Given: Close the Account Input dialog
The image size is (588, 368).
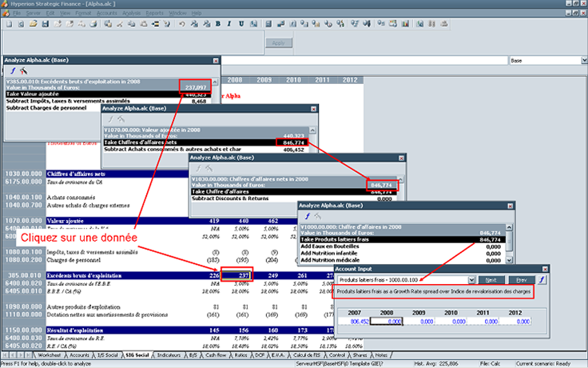Looking at the screenshot, I should (545, 269).
